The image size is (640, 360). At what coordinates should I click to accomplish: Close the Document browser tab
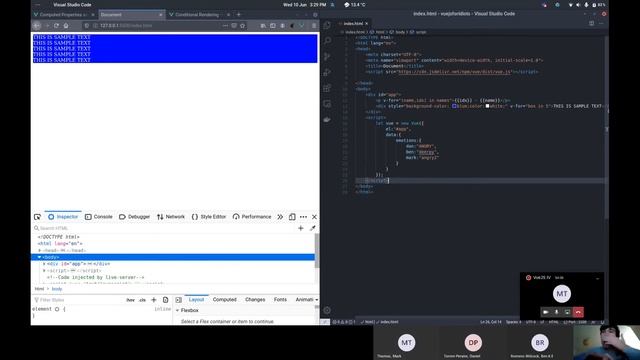[x=161, y=15]
